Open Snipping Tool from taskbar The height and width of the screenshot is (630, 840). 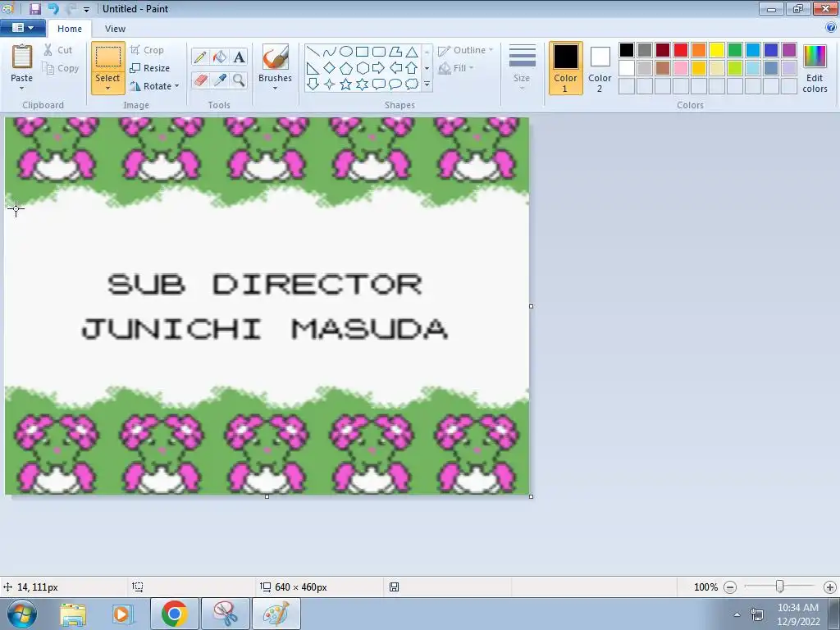pos(226,614)
